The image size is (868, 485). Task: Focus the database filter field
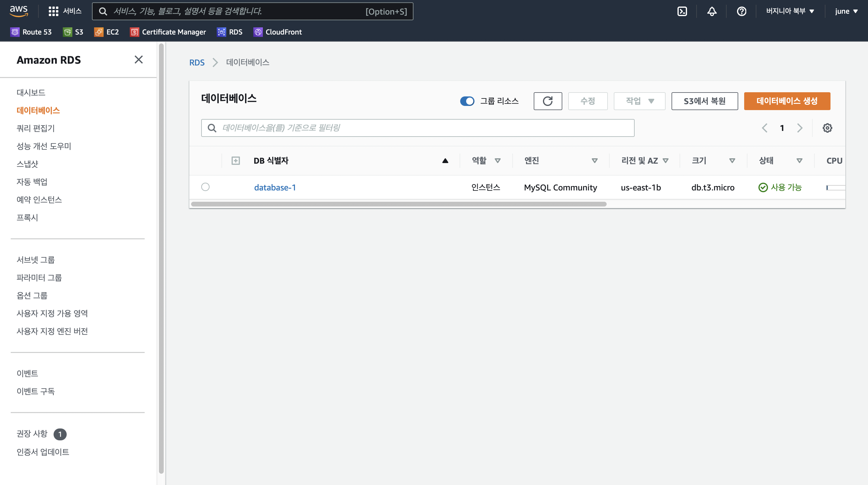tap(418, 128)
